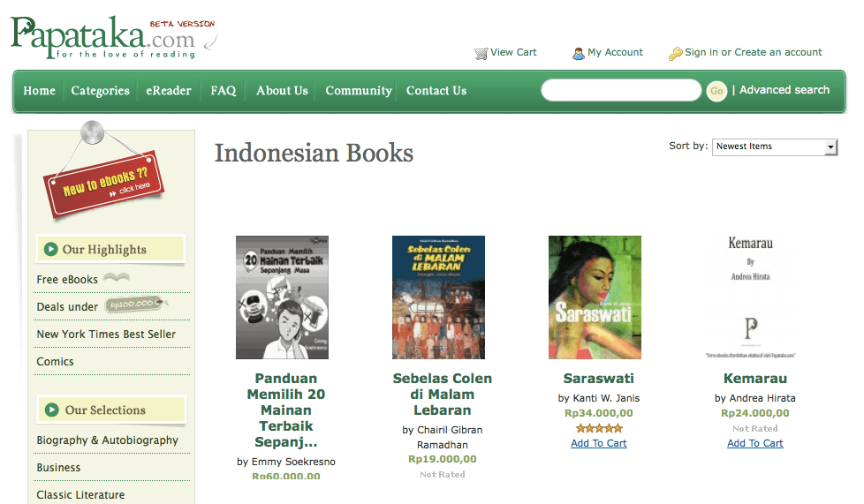
Task: Click the Rp34.000,00 price
Action: (x=599, y=413)
